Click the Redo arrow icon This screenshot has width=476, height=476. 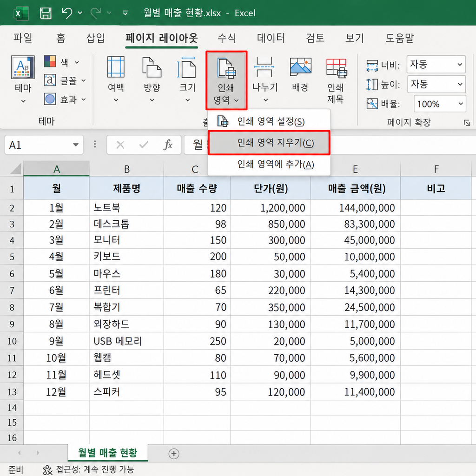(x=96, y=13)
